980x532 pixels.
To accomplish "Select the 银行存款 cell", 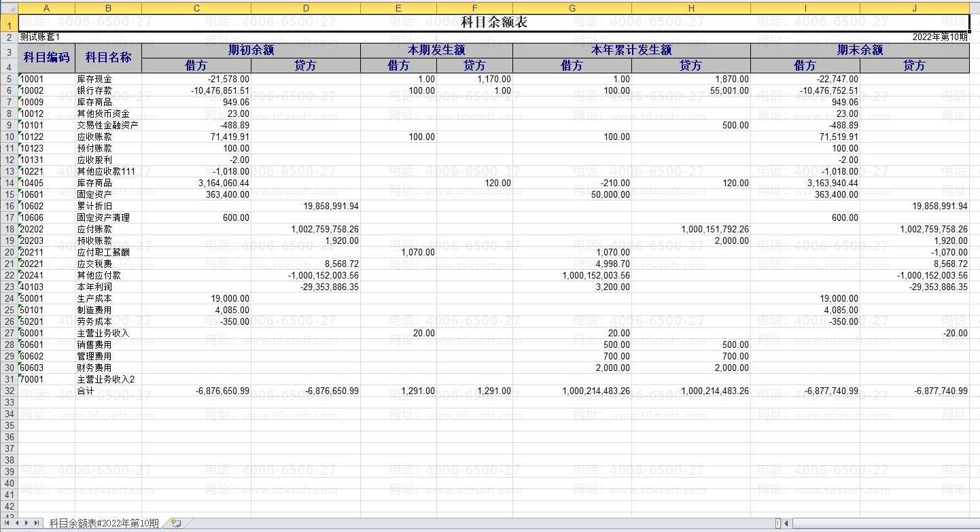I will tap(109, 90).
